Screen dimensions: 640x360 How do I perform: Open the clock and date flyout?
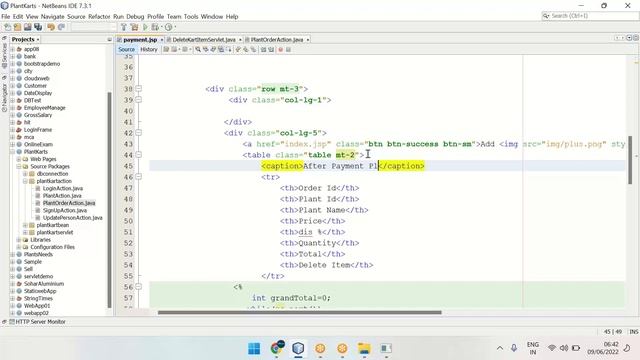(x=602, y=348)
